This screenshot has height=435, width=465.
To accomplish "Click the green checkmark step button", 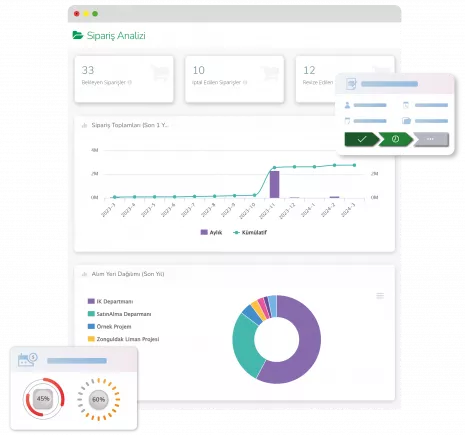I will point(362,139).
